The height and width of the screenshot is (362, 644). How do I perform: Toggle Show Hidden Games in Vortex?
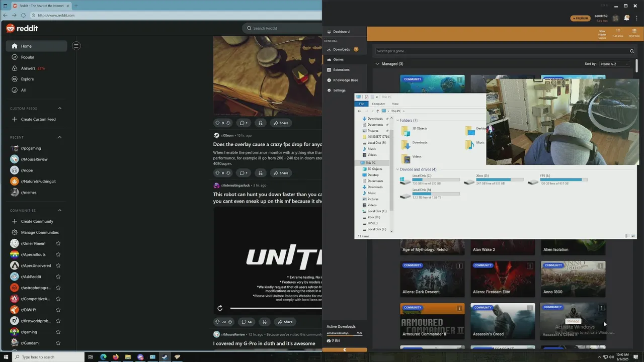coord(602,34)
